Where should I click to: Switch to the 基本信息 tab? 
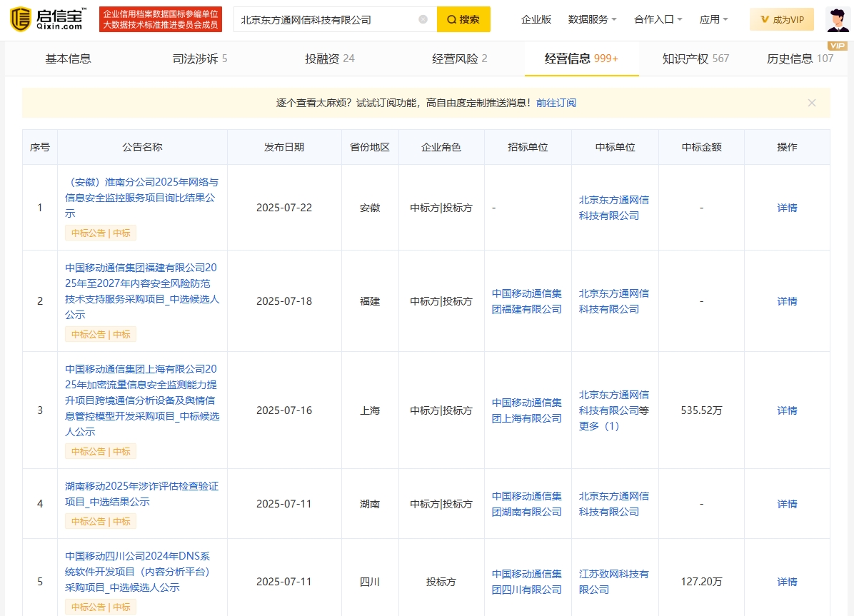[68, 59]
